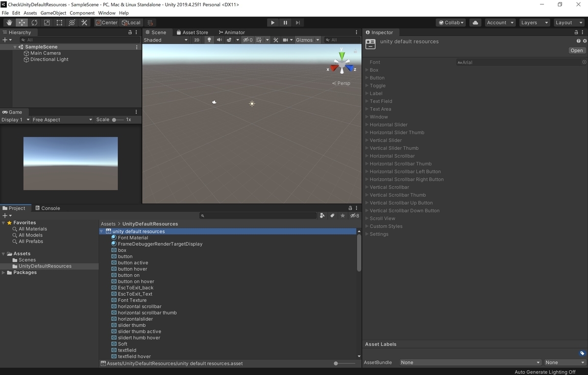Select the Scale tool

[47, 23]
